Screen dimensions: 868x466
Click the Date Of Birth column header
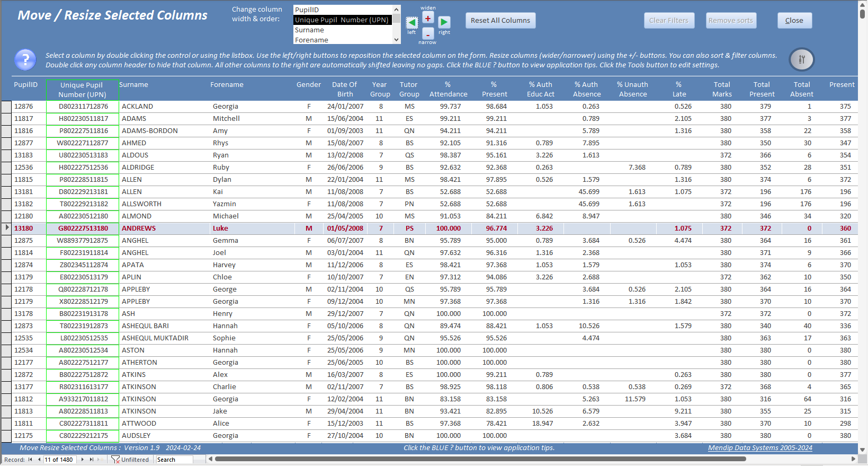click(x=345, y=89)
